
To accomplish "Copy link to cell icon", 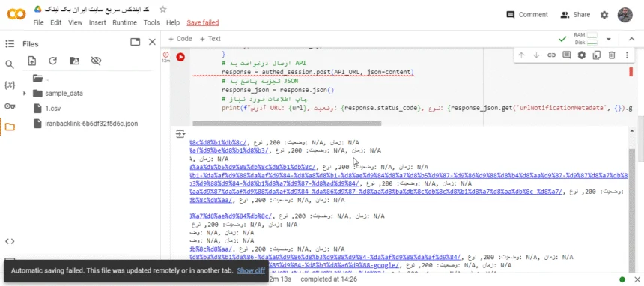I will point(552,55).
